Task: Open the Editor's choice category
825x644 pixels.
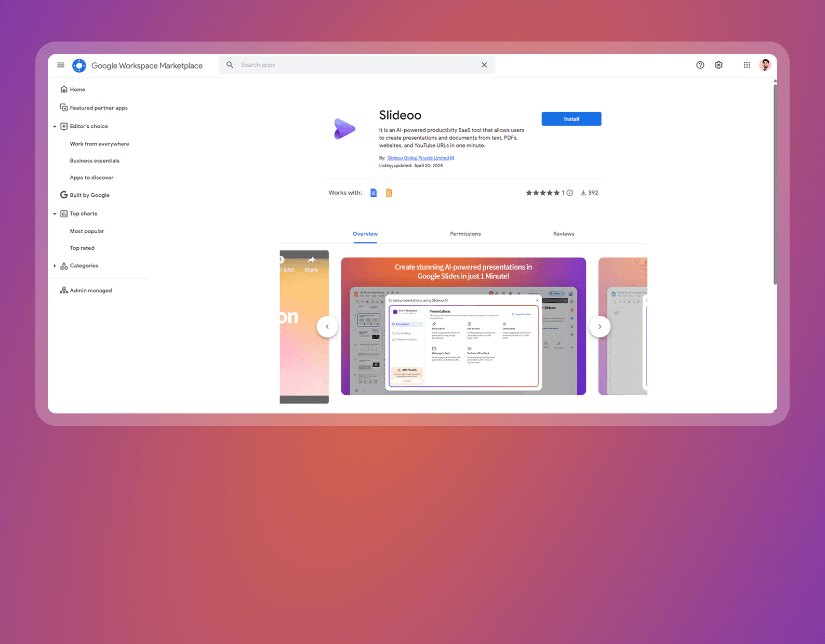Action: 89,126
